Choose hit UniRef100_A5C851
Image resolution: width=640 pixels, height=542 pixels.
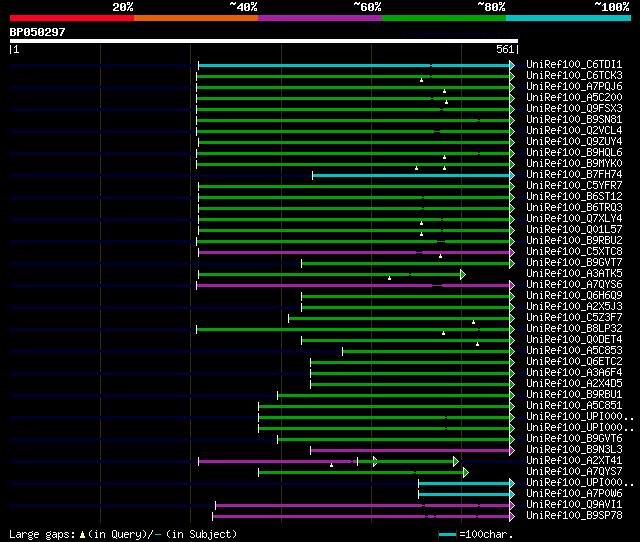pos(574,406)
